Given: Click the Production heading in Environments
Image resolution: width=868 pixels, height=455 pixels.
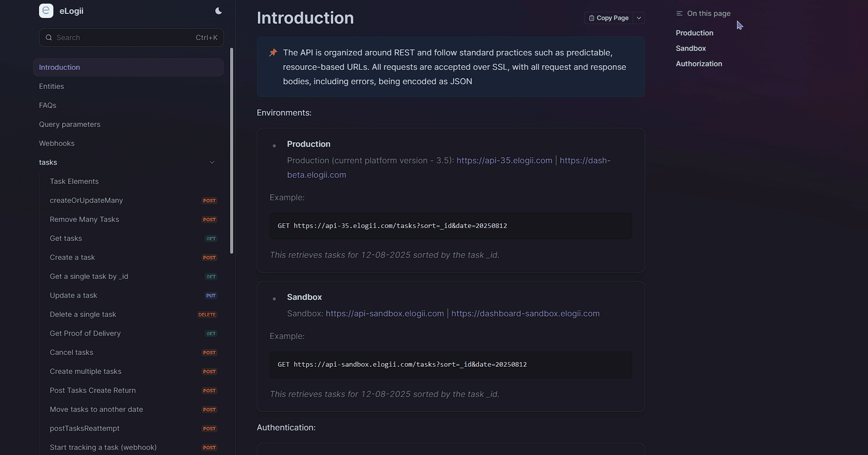Looking at the screenshot, I should tap(309, 144).
